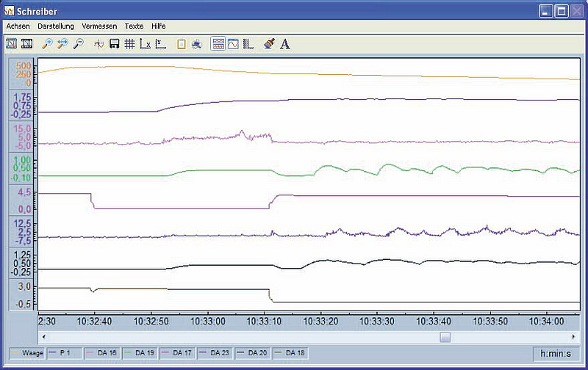Click the zoom in magnifier icon
The width and height of the screenshot is (588, 370).
(x=47, y=44)
